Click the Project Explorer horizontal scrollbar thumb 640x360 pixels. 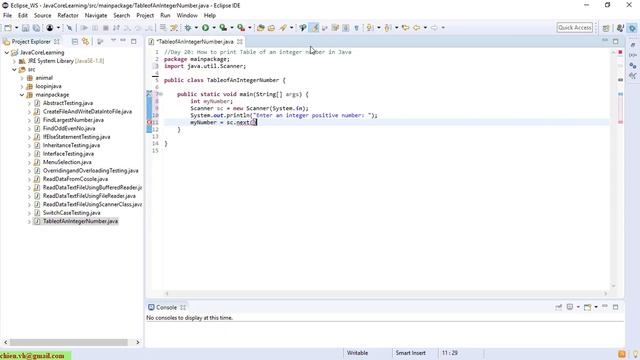click(69, 342)
